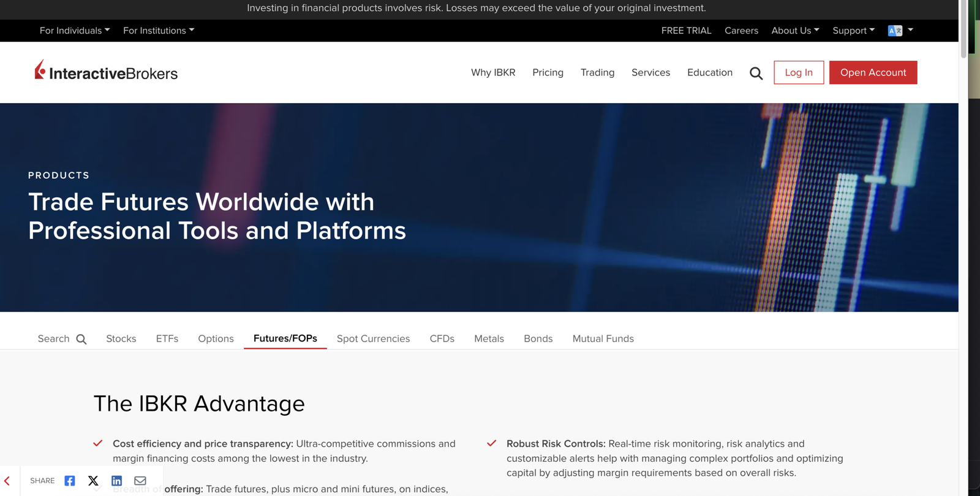Click the Log In button
Image resolution: width=980 pixels, height=496 pixels.
[799, 72]
